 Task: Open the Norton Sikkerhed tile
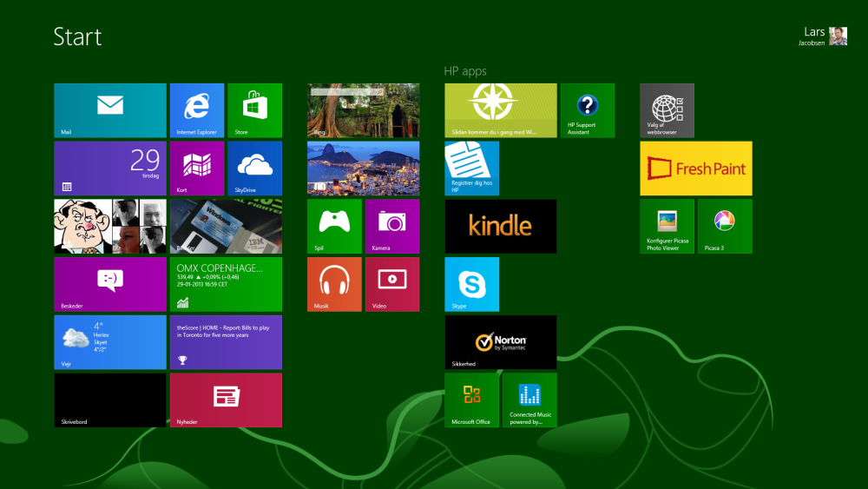(501, 342)
